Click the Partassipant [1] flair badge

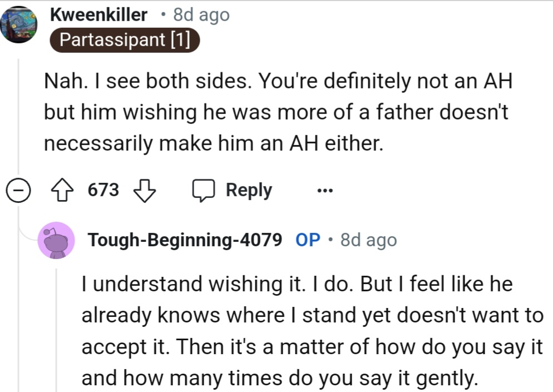click(x=125, y=41)
